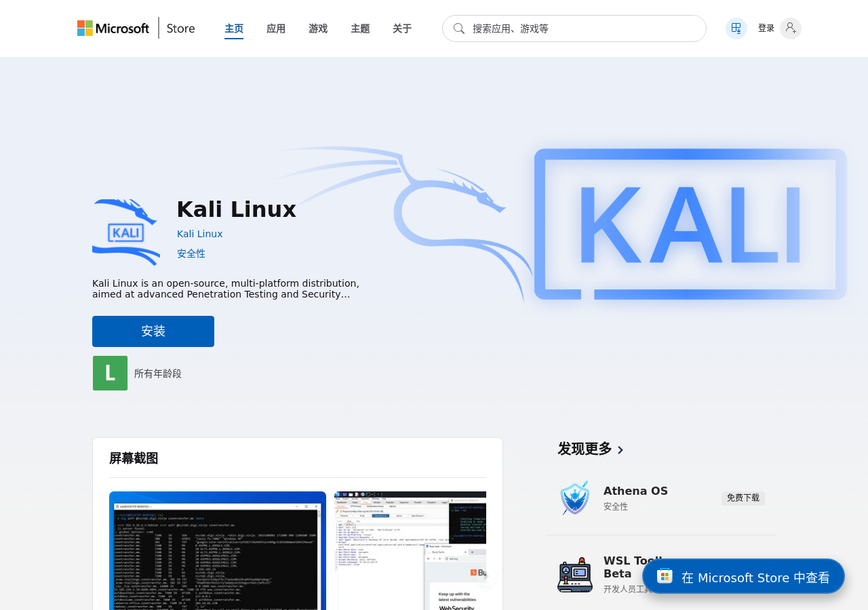Focus the 搜索应用、游戏等 search field
Screen dimensions: 868x610
tap(574, 28)
